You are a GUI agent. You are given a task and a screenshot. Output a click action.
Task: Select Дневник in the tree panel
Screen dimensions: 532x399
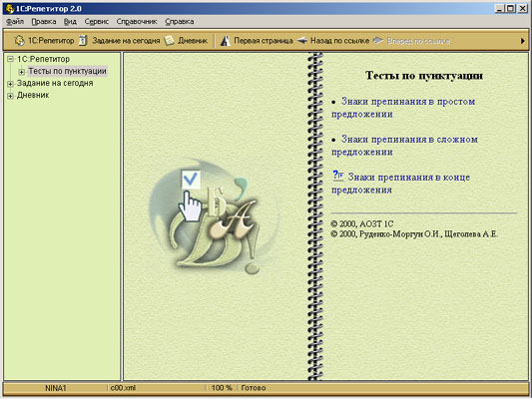(x=33, y=95)
